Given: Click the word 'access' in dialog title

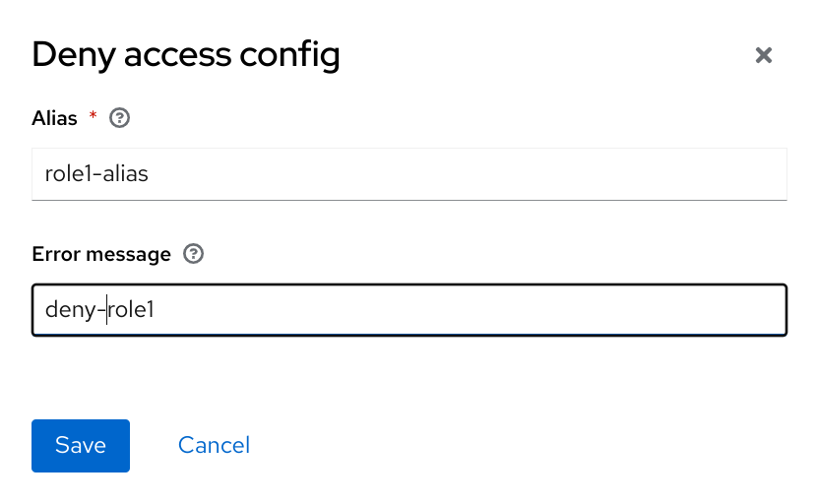Looking at the screenshot, I should pyautogui.click(x=171, y=54).
